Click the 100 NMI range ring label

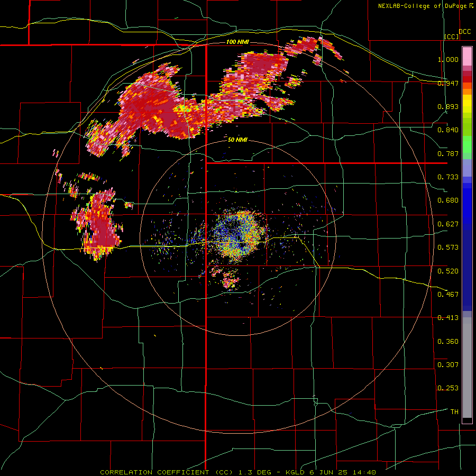(237, 42)
